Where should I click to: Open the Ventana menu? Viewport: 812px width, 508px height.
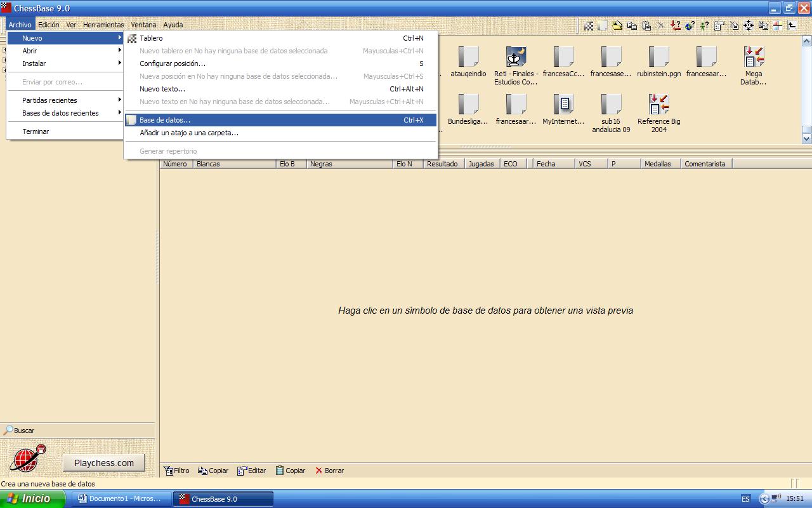coord(143,25)
